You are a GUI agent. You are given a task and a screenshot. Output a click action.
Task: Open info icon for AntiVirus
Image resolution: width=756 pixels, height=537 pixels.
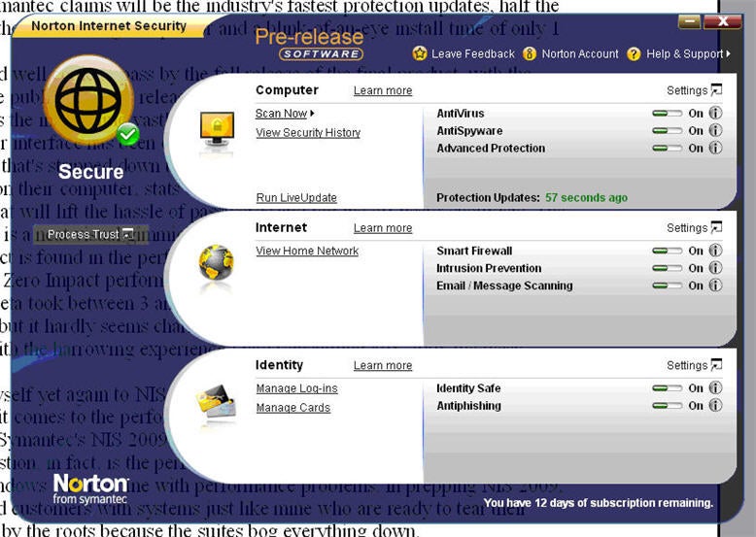pos(715,113)
